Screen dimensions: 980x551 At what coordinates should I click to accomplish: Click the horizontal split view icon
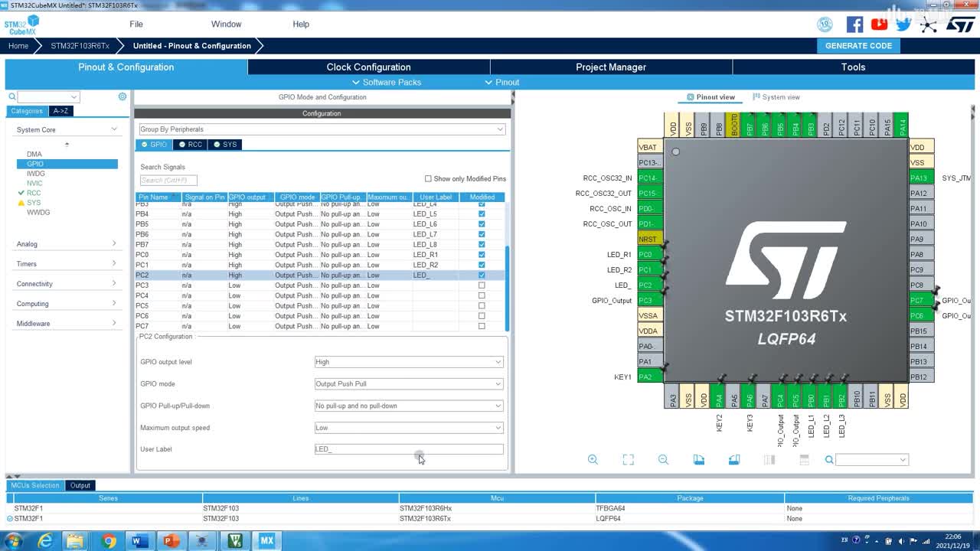[x=804, y=459]
